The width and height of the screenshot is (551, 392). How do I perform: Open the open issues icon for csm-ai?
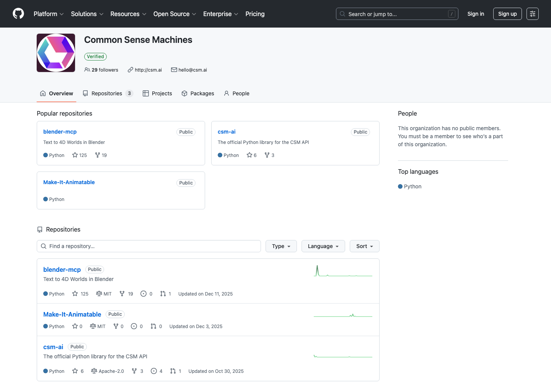[154, 371]
